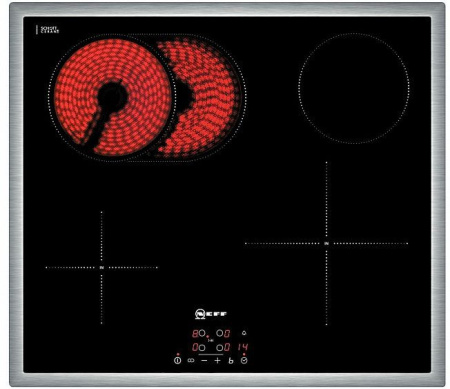The height and width of the screenshot is (389, 450).
Task: Tap the red timer display showing 14
Action: point(243,347)
